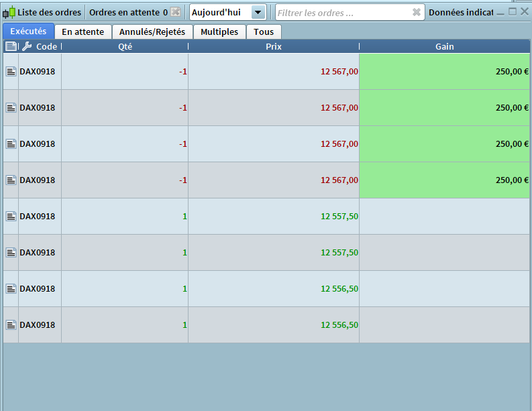The width and height of the screenshot is (532, 411).
Task: Open the Multiples tab
Action: tap(219, 32)
